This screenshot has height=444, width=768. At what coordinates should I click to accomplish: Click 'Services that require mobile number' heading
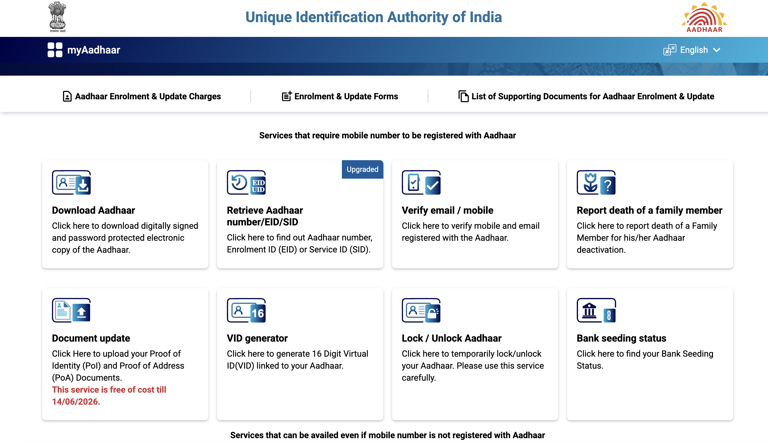[387, 135]
